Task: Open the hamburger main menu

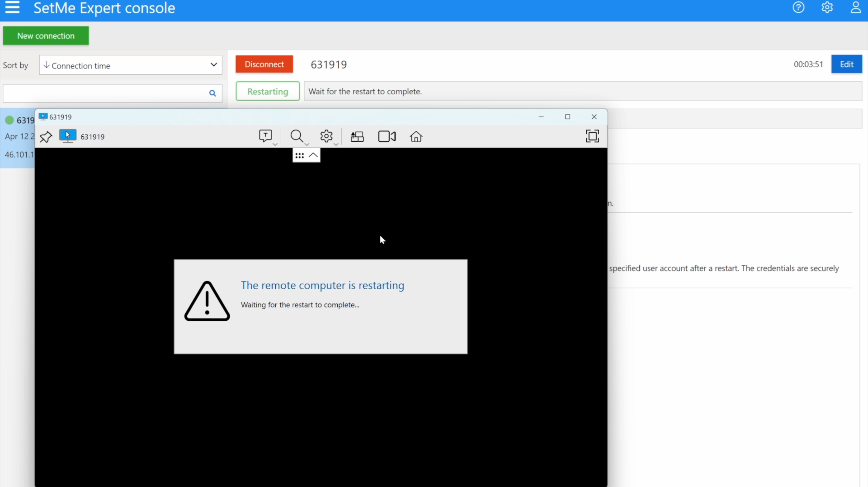Action: point(12,7)
